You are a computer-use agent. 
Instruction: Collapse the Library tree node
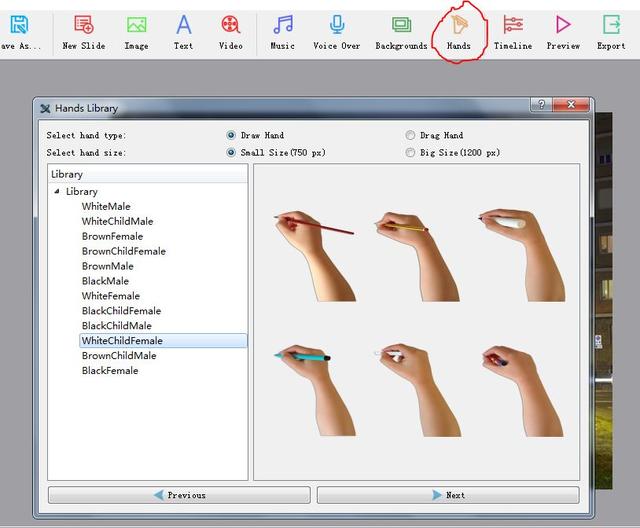(57, 191)
